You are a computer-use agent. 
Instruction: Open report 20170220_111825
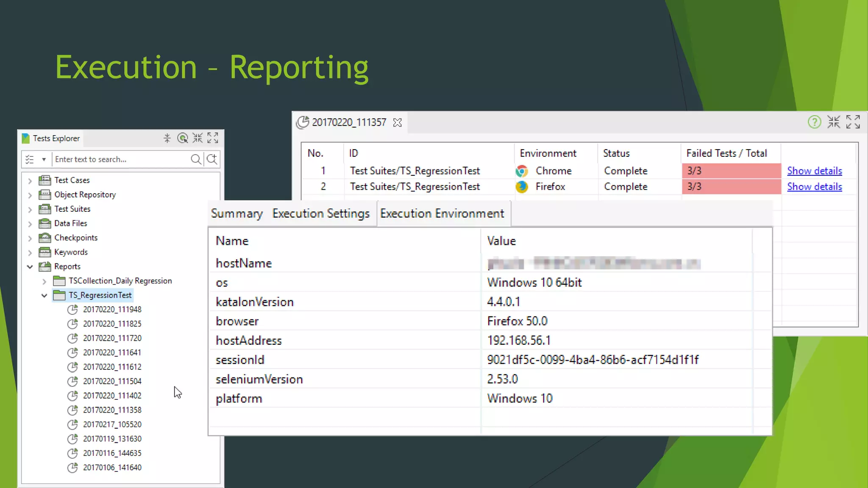pyautogui.click(x=112, y=324)
